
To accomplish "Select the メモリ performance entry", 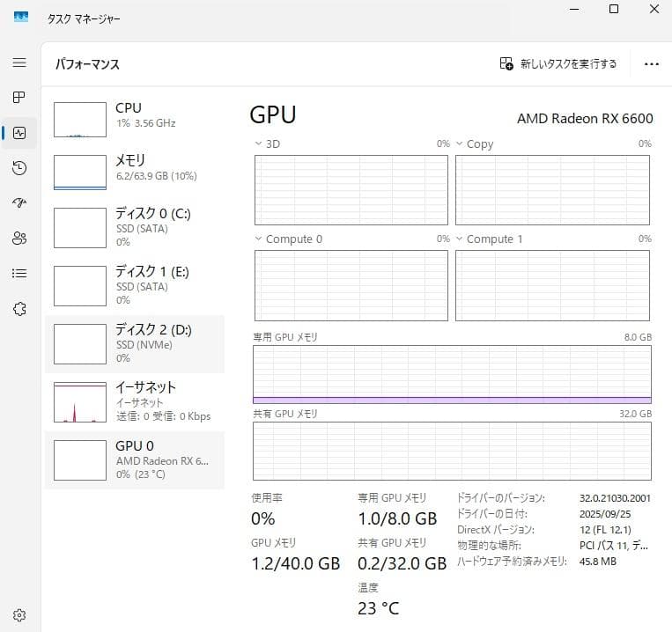I will click(x=135, y=173).
